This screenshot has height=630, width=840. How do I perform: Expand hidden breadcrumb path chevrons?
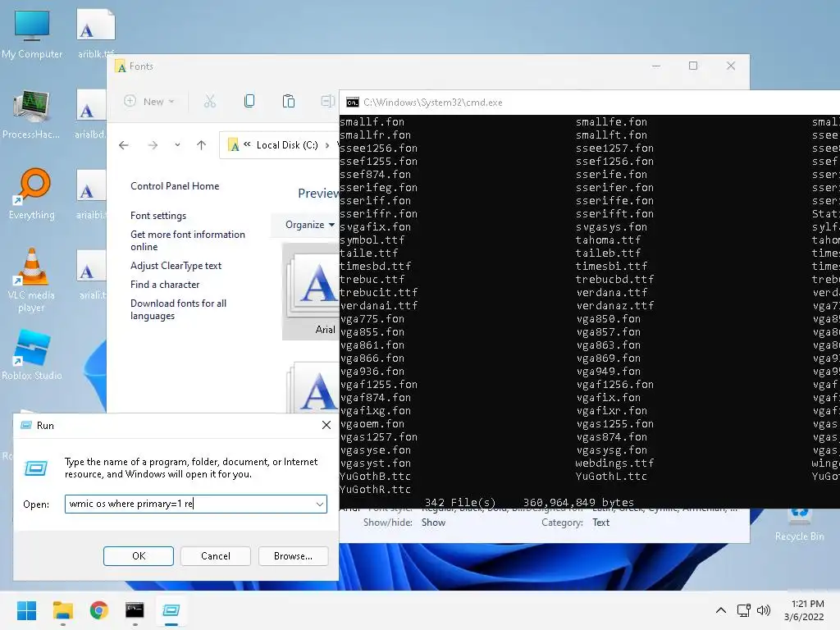[247, 144]
